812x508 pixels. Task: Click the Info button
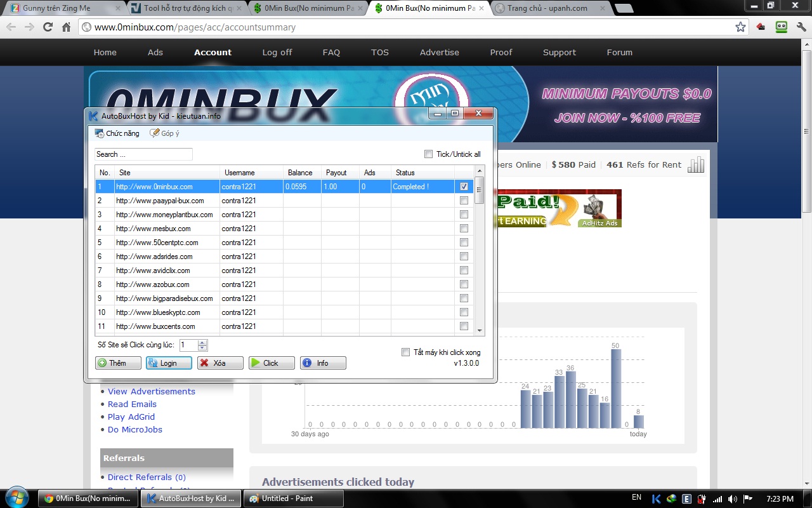(323, 363)
